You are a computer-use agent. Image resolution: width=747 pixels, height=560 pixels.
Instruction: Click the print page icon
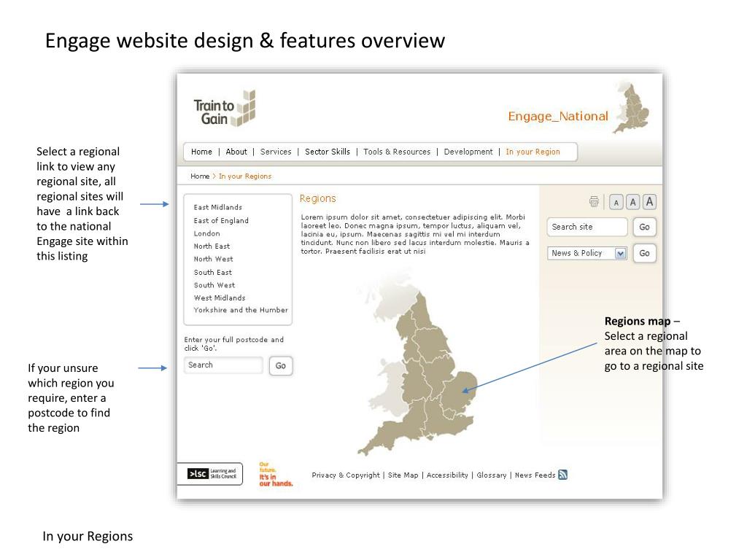[x=594, y=202]
